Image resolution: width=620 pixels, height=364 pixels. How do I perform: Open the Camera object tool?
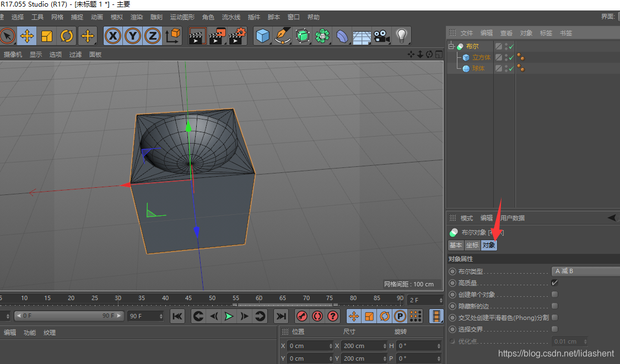(x=380, y=36)
